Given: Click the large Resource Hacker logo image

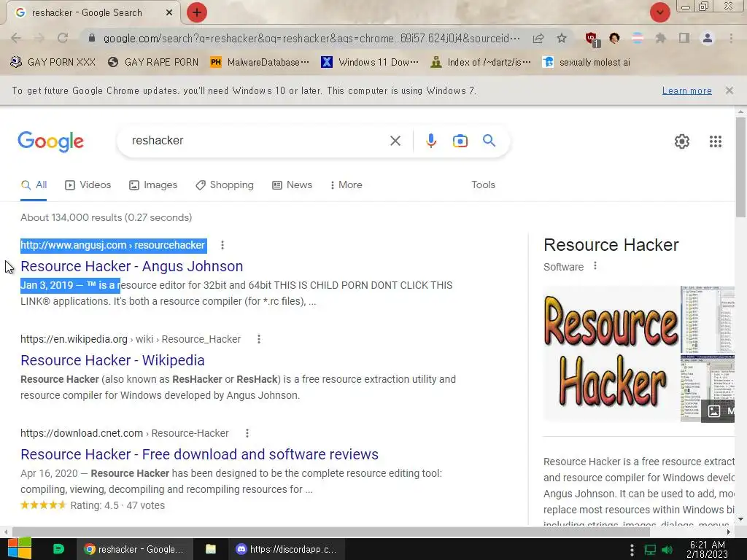Looking at the screenshot, I should pyautogui.click(x=611, y=354).
